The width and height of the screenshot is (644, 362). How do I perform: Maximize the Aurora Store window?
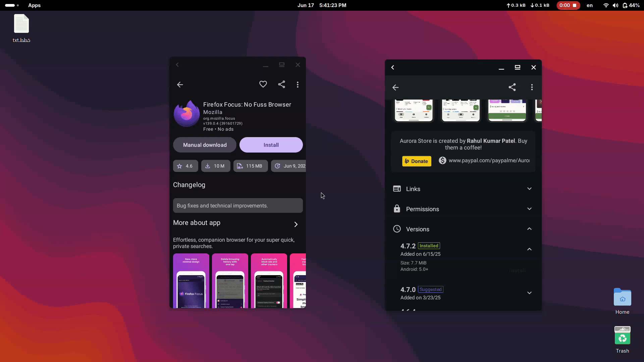click(518, 67)
